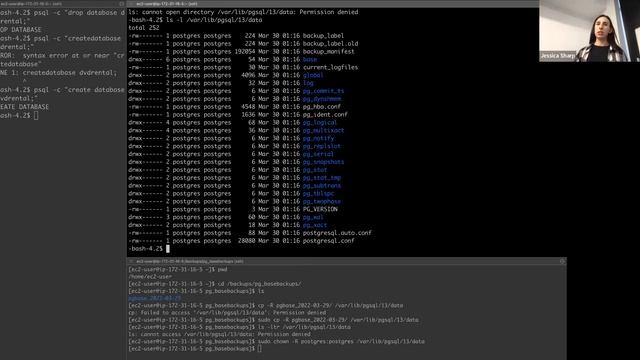This screenshot has width=640, height=360.
Task: Click the pg_multixact directory name
Action: [x=323, y=131]
